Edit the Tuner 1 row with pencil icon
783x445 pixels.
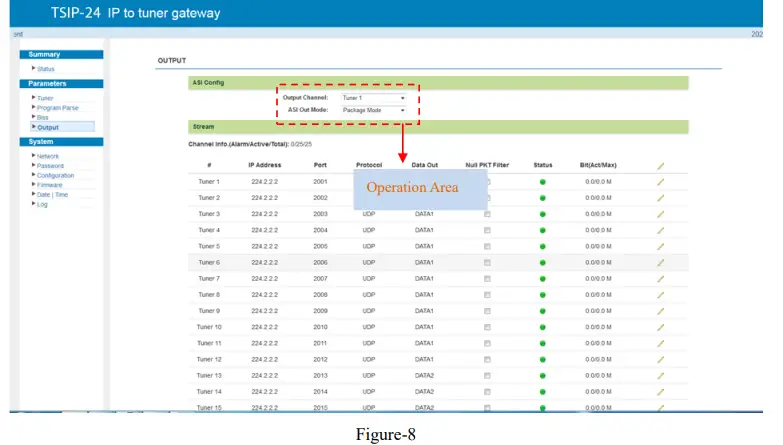click(661, 182)
